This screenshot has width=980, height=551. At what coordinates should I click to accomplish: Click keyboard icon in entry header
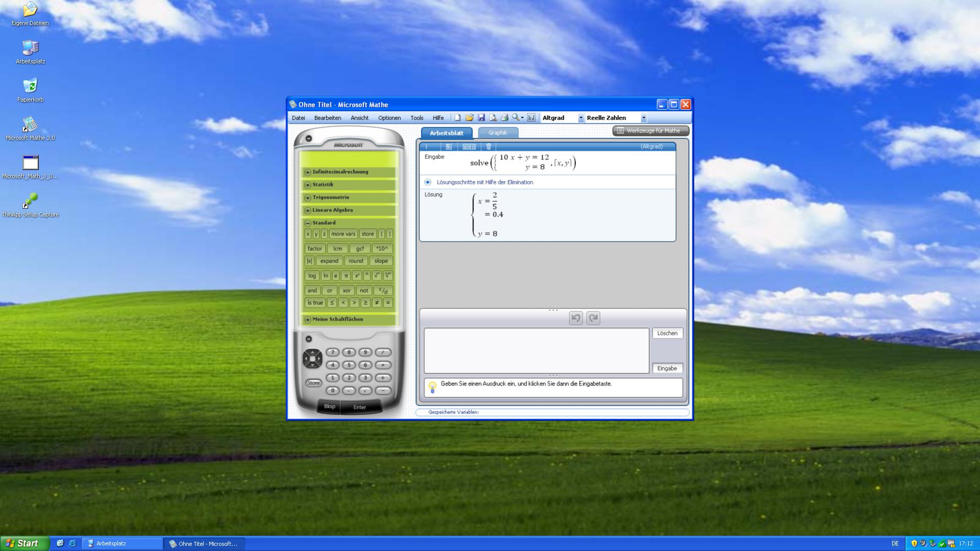[x=469, y=147]
